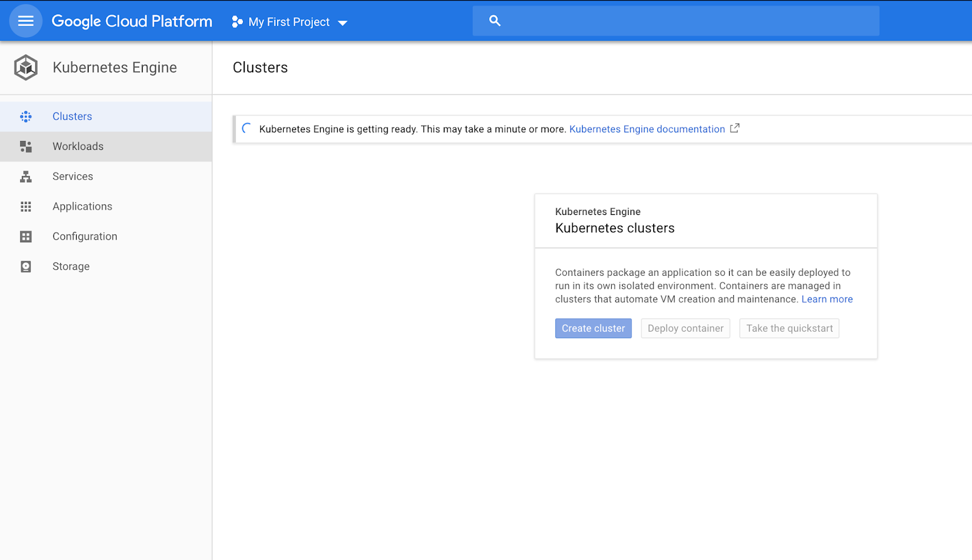
Task: Focus the top search field
Action: point(676,21)
